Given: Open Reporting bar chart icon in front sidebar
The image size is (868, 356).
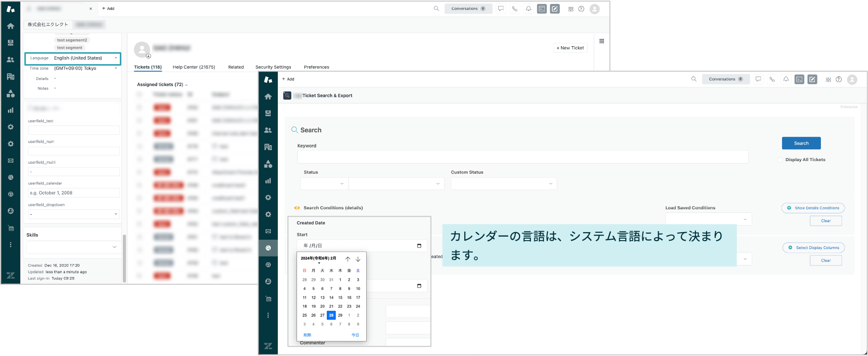Looking at the screenshot, I should [268, 181].
